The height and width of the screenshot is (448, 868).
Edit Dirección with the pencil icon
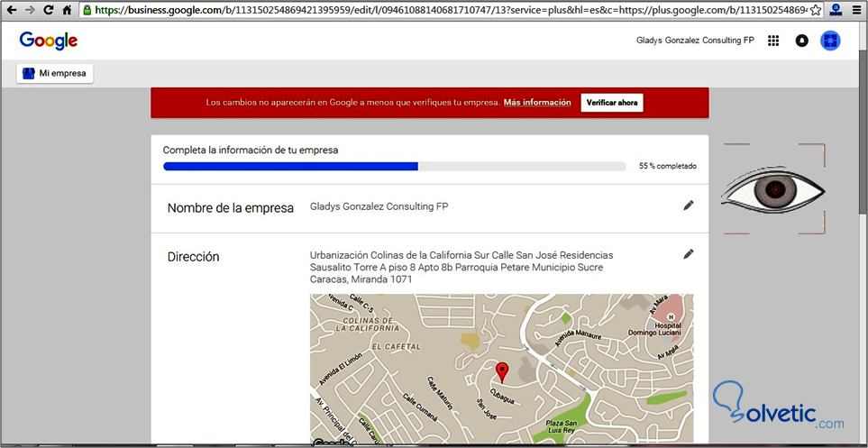(x=688, y=254)
